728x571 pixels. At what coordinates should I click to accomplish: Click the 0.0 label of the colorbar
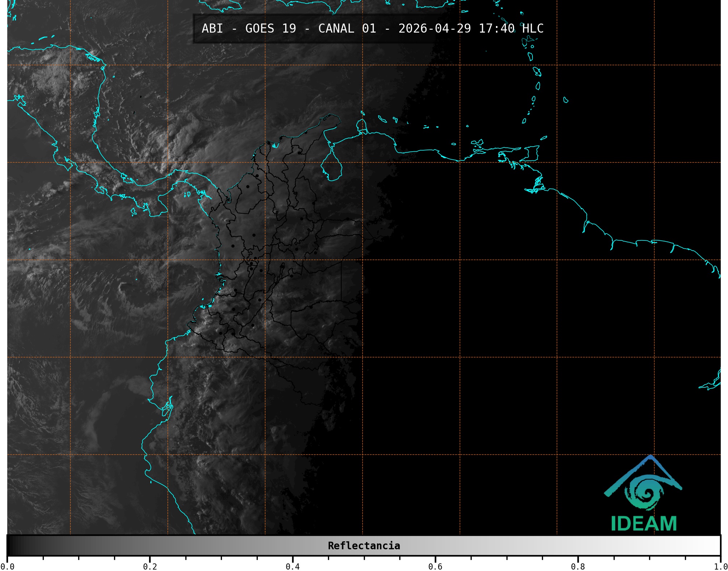click(7, 566)
